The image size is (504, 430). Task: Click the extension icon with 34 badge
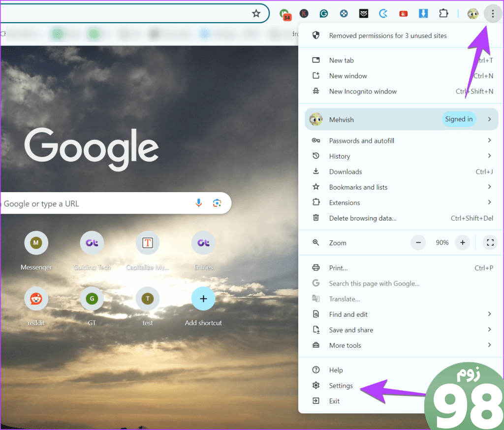click(x=285, y=14)
